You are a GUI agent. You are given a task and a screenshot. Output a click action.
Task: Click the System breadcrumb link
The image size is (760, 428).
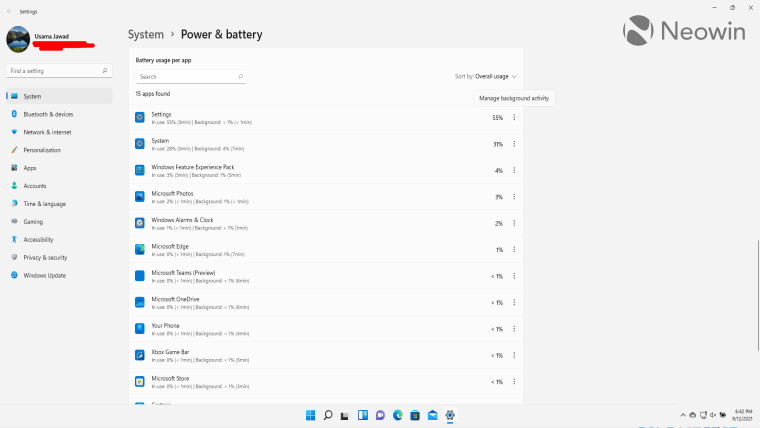coord(146,34)
